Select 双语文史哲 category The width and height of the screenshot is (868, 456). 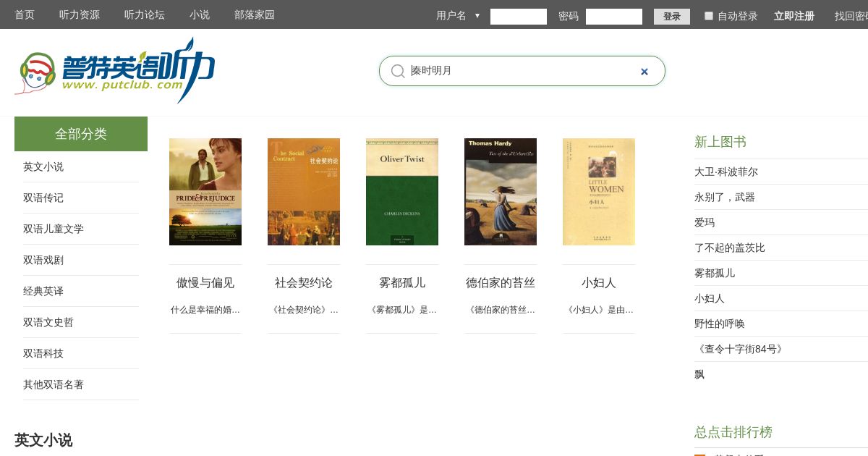48,322
